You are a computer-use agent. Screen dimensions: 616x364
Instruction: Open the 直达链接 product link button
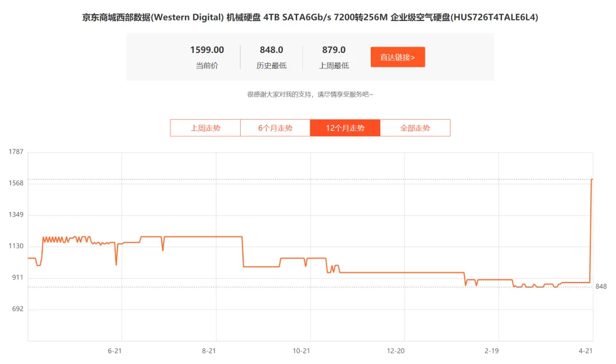point(398,57)
